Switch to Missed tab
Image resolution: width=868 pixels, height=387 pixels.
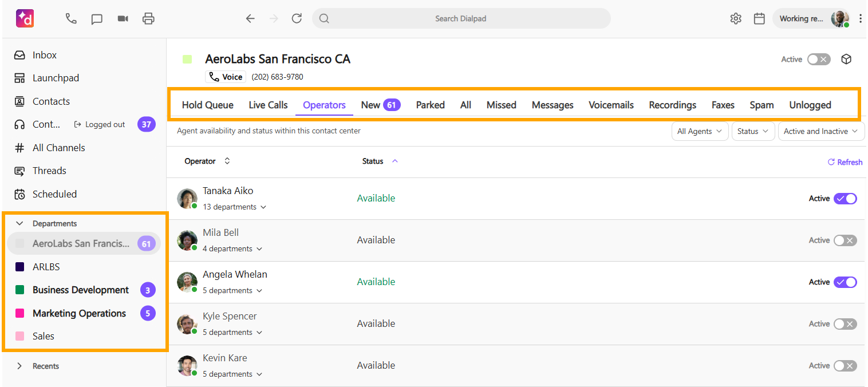click(502, 105)
